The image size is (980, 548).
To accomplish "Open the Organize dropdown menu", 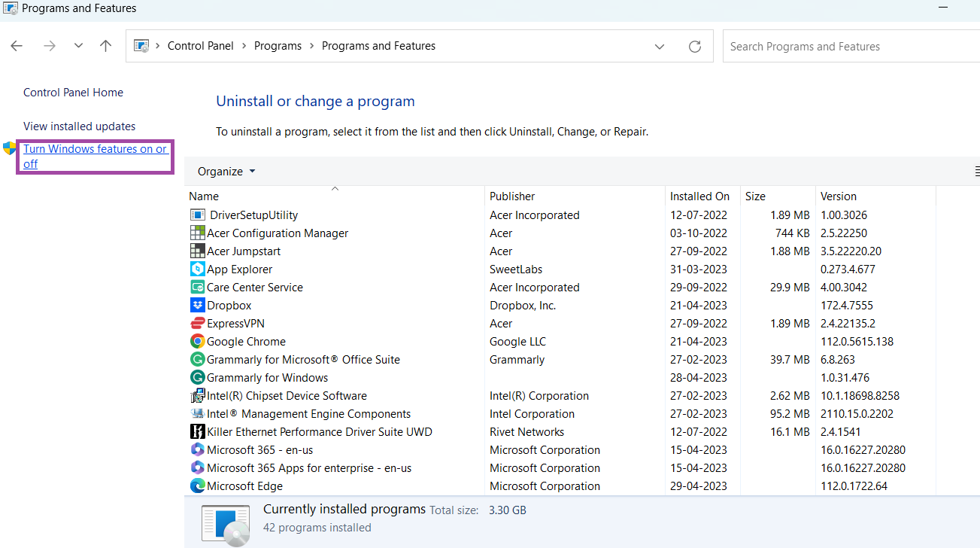I will (226, 172).
